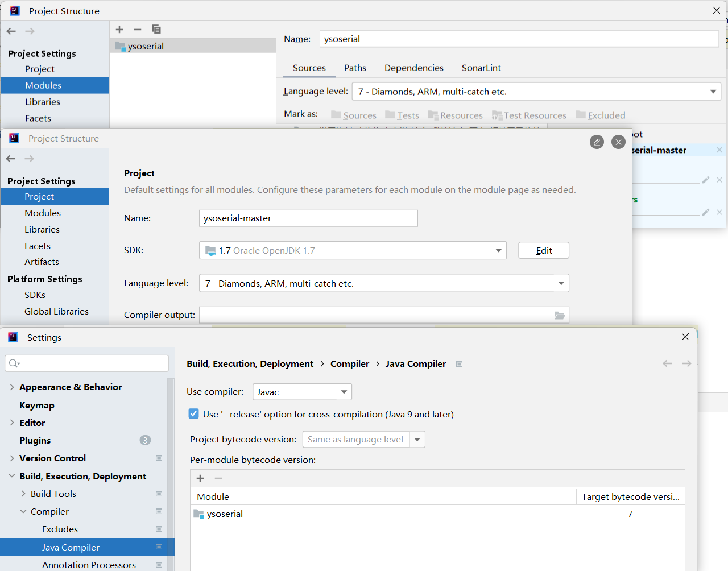This screenshot has width=728, height=571.
Task: Click the back arrow above the selected Modules item
Action: coord(11,31)
